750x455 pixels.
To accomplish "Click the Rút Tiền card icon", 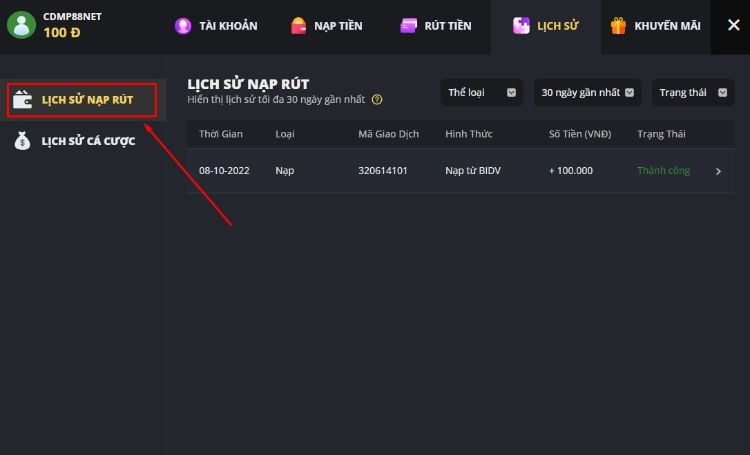I will [408, 26].
